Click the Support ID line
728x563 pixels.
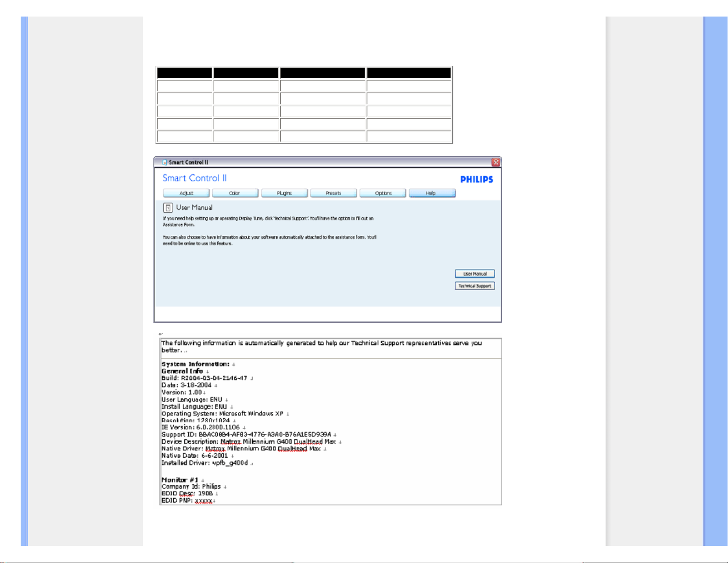click(x=246, y=434)
